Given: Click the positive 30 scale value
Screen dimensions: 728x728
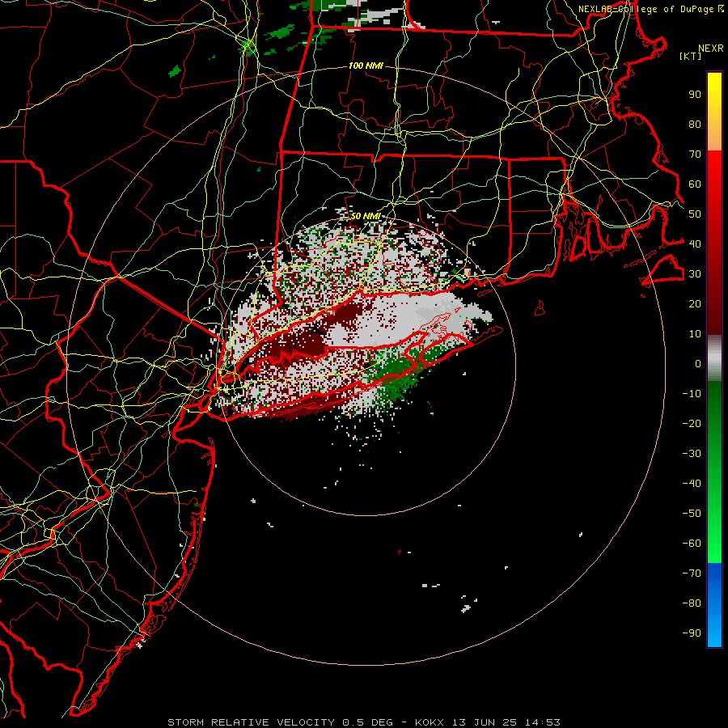Looking at the screenshot, I should [x=695, y=274].
